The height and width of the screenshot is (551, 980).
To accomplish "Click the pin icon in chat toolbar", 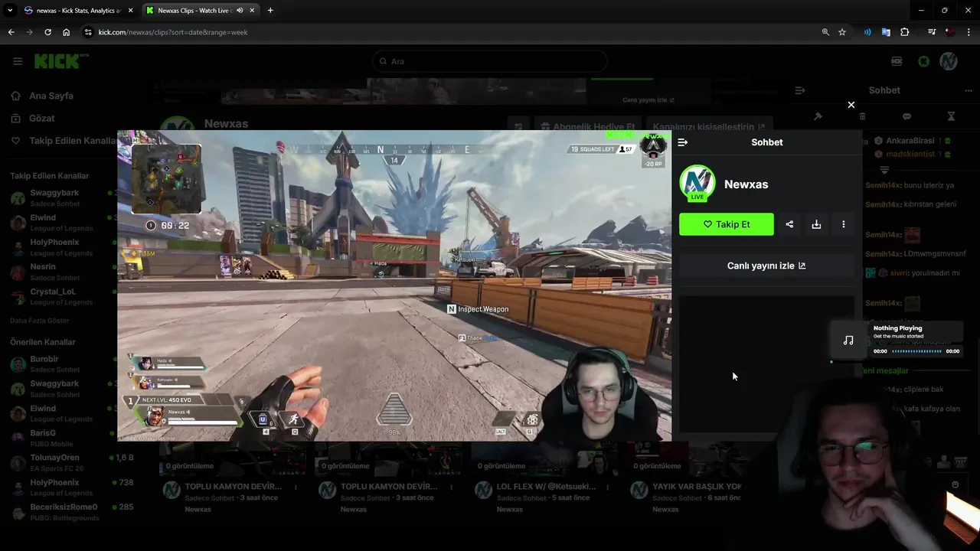I will coord(818,116).
